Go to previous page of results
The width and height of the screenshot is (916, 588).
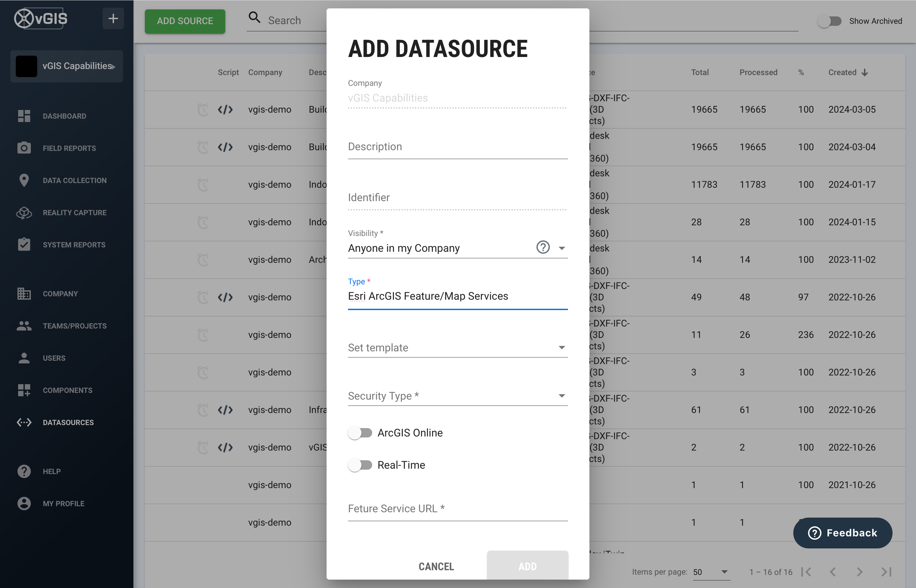click(833, 572)
